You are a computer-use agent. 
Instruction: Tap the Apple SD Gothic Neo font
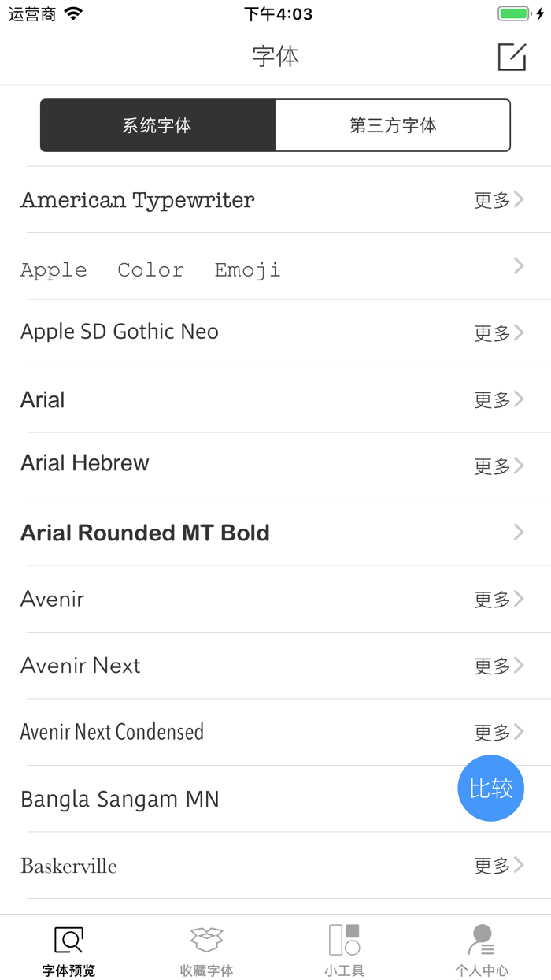pyautogui.click(x=120, y=332)
